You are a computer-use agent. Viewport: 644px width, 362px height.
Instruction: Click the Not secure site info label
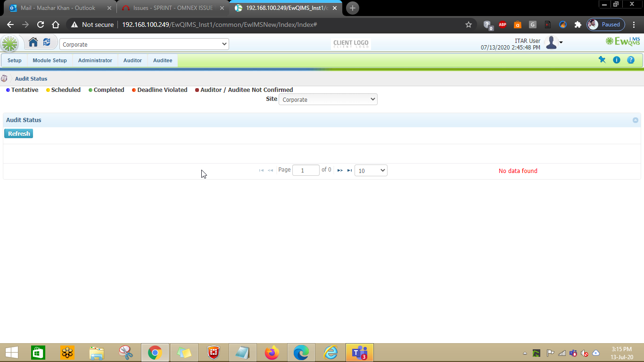(92, 25)
